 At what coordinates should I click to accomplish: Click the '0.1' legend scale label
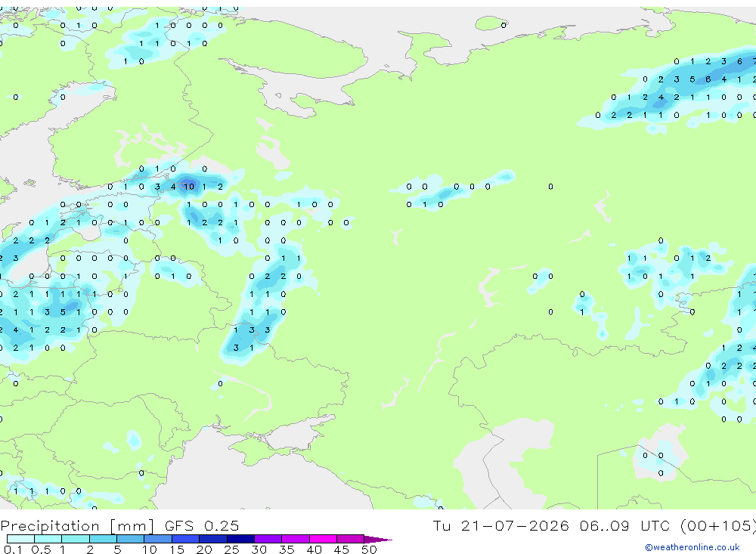[x=13, y=549]
